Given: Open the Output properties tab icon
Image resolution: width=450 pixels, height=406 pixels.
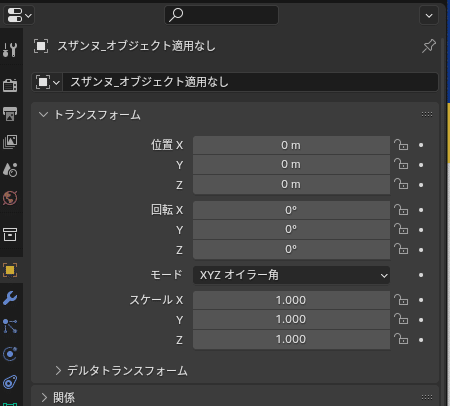Looking at the screenshot, I should (x=10, y=114).
